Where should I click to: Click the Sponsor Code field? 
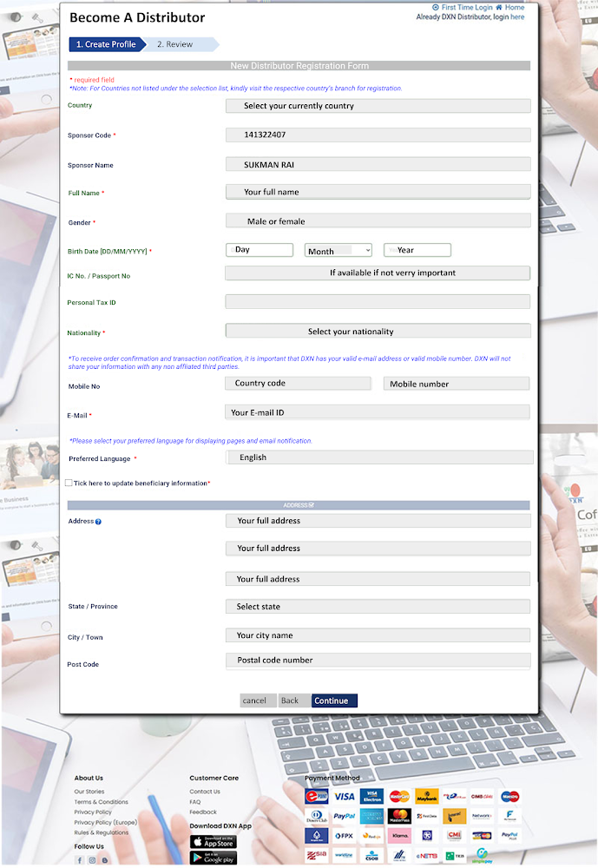coord(378,135)
